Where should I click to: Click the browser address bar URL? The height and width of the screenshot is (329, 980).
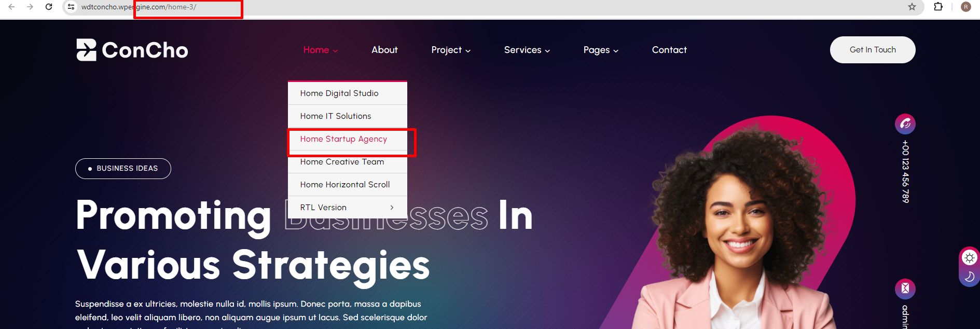coord(139,7)
